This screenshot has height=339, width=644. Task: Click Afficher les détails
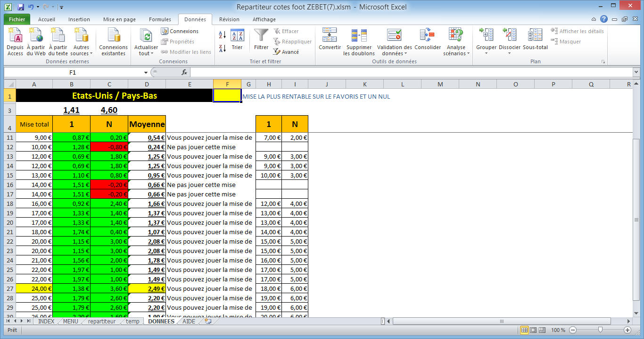pyautogui.click(x=577, y=31)
